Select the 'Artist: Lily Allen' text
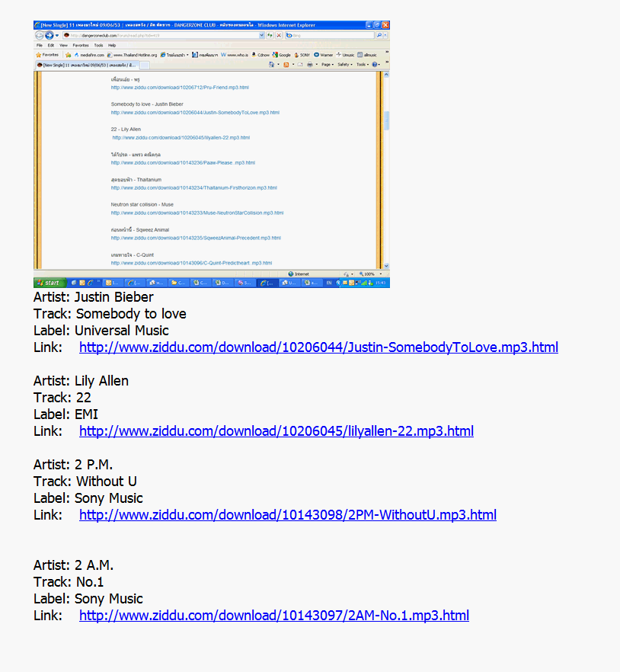620x672 pixels. [81, 381]
